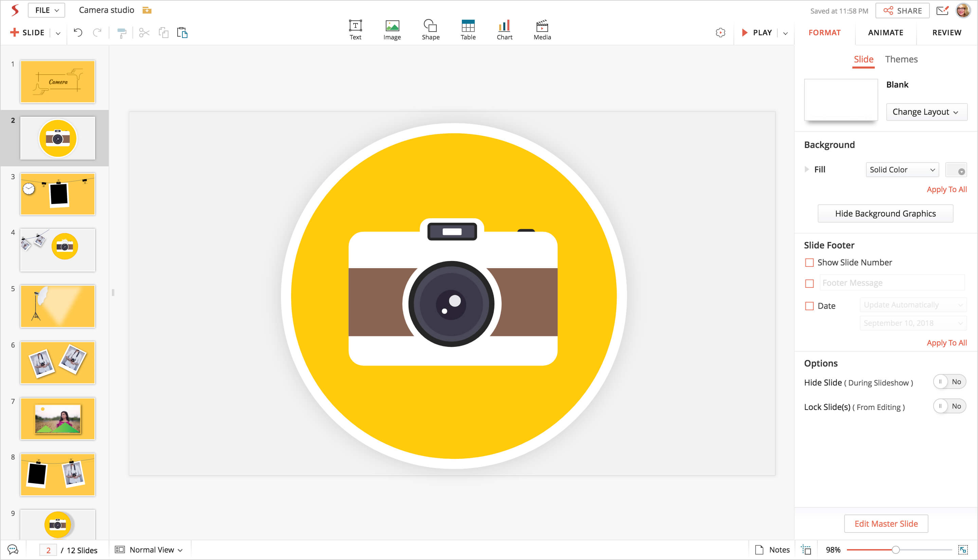Enable Show Slide Number checkbox
Screen dimensions: 978x560
coord(810,263)
